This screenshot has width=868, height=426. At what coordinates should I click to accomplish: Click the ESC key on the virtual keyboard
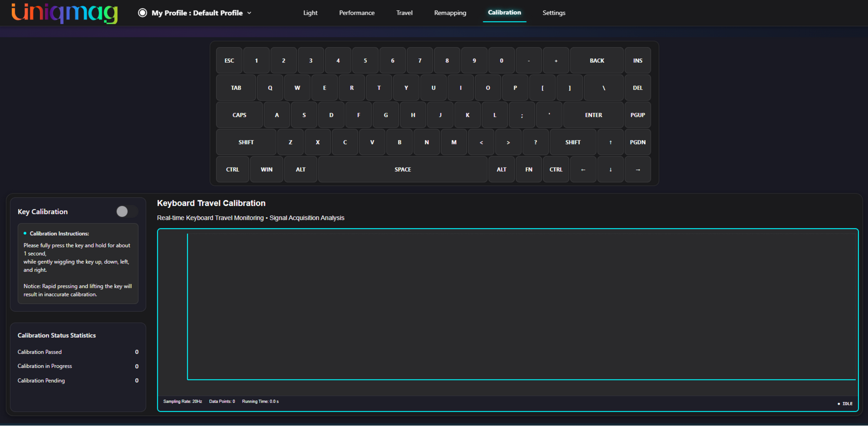coord(229,61)
